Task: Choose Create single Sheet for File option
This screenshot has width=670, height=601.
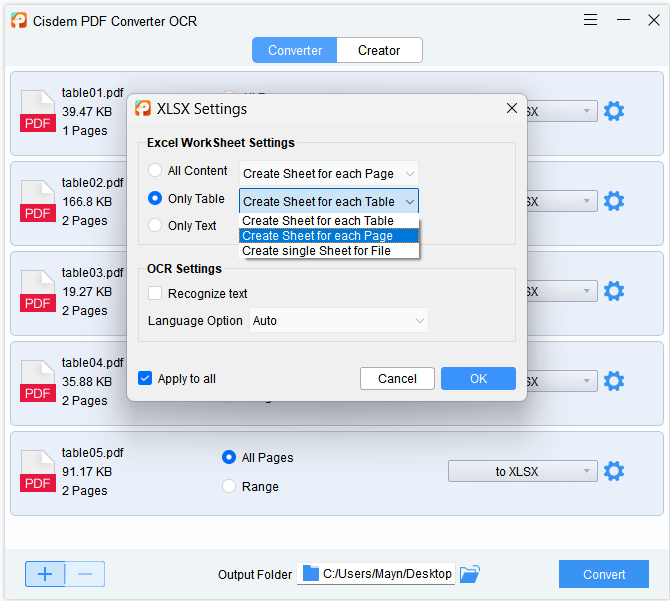Action: 329,251
